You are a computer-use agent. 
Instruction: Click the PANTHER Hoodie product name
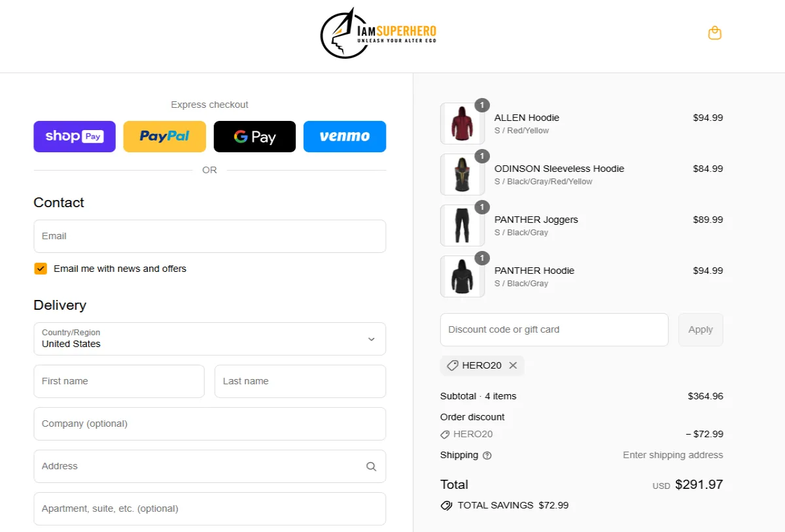tap(534, 271)
